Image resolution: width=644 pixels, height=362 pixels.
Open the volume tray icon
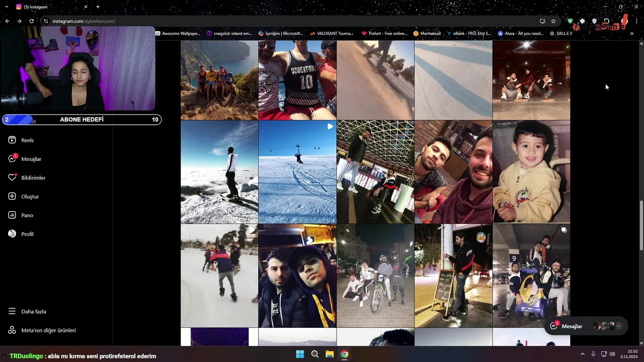pyautogui.click(x=612, y=354)
